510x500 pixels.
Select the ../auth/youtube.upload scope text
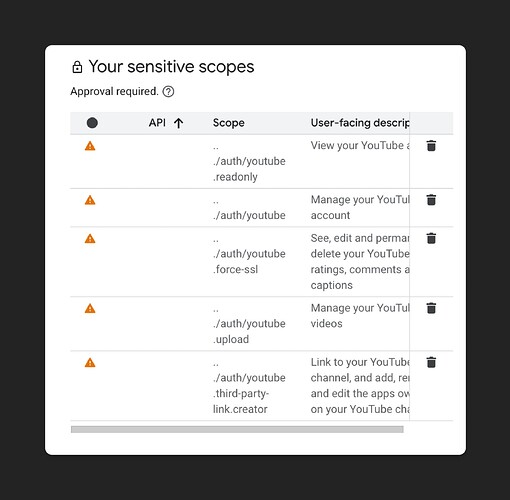(x=249, y=324)
